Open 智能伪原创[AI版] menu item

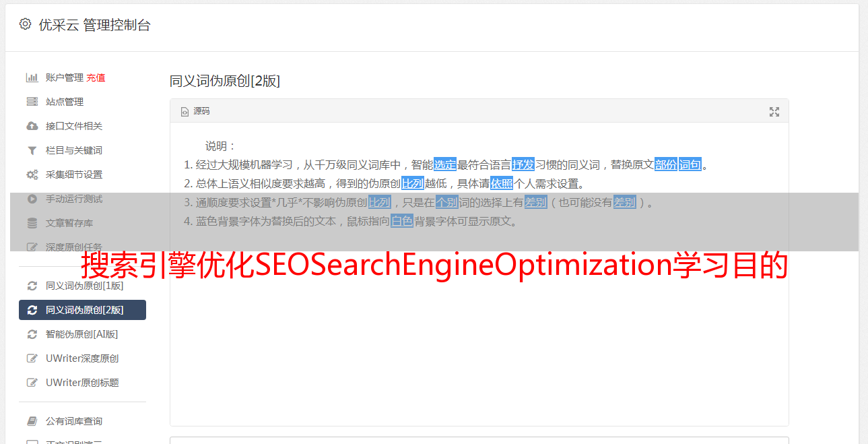point(82,334)
